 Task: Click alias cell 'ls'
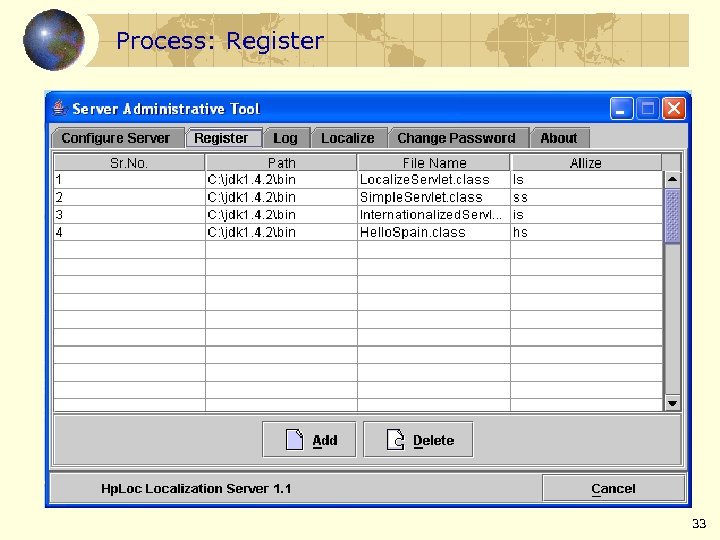pos(586,180)
